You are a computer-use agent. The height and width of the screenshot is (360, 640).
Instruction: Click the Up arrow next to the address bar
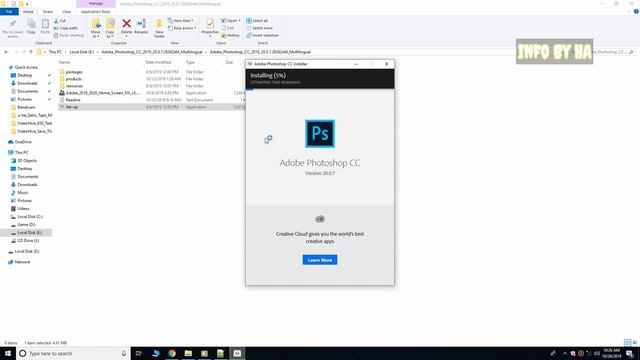[x=31, y=52]
